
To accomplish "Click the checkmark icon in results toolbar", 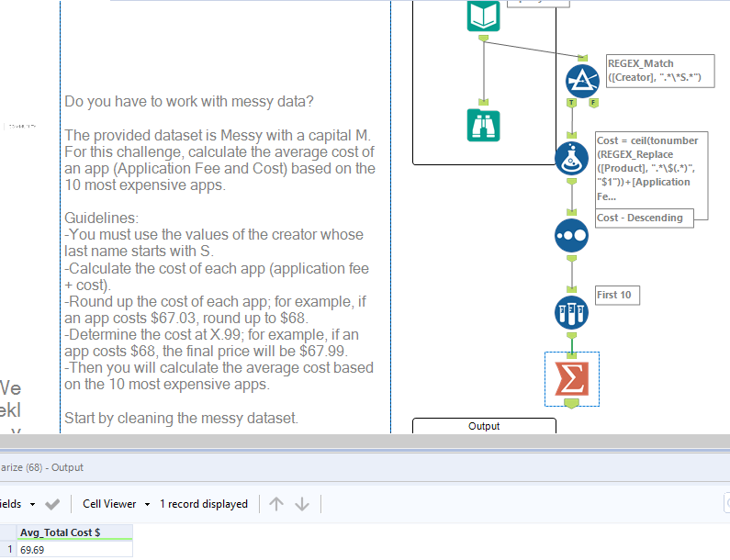I will click(52, 504).
